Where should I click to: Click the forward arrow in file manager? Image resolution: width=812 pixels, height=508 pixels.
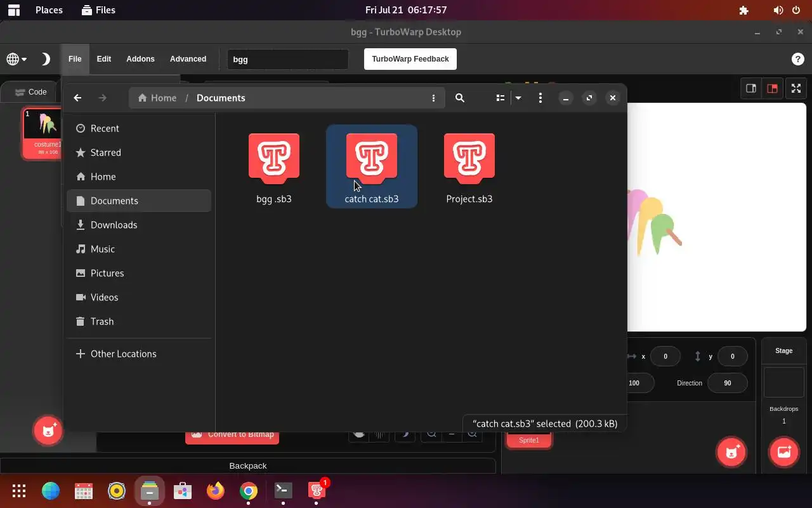click(x=102, y=98)
